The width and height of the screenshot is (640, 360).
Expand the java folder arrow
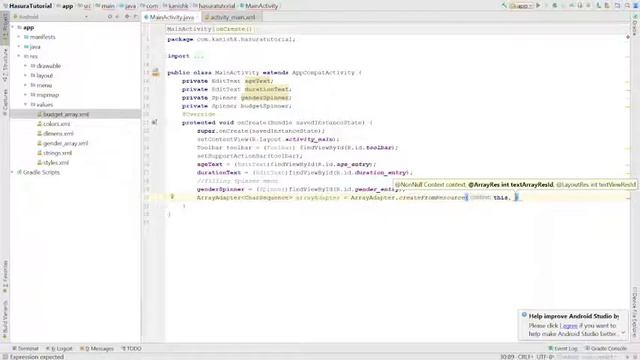click(19, 47)
